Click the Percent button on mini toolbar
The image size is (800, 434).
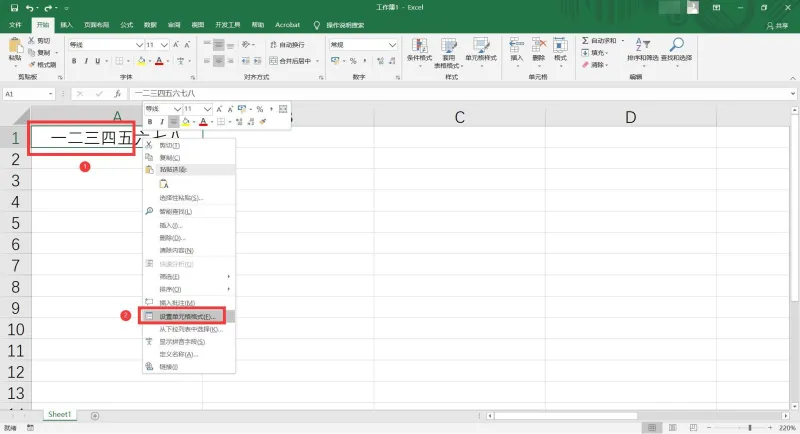point(260,109)
